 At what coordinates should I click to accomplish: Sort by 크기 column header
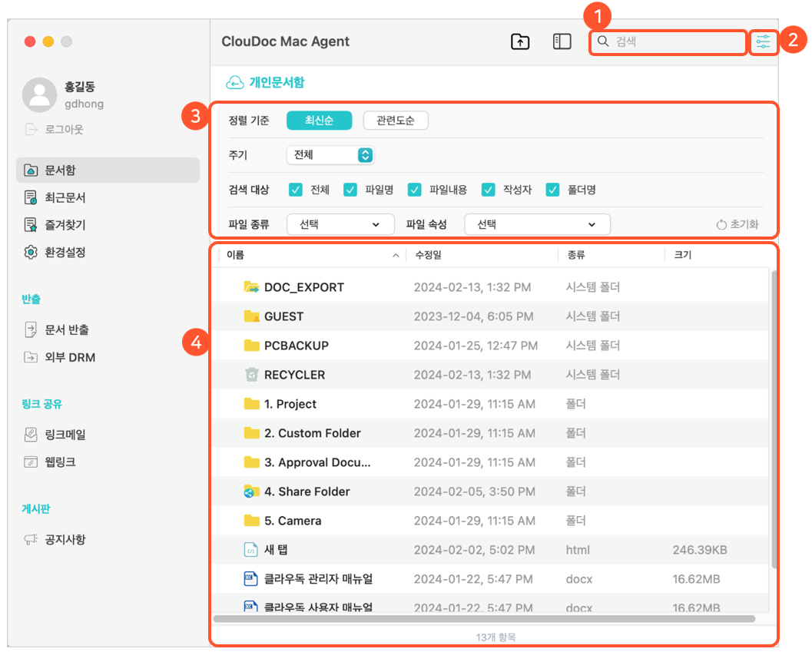click(x=682, y=255)
